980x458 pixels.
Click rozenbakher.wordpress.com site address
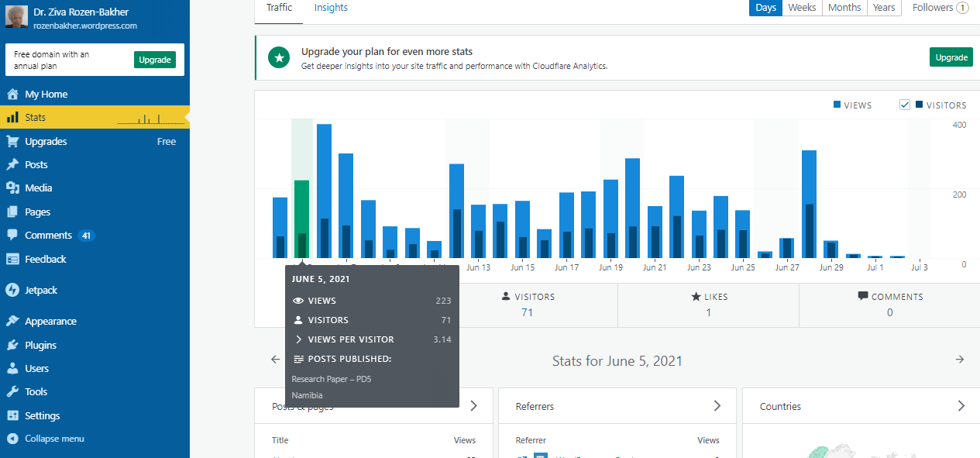(85, 26)
